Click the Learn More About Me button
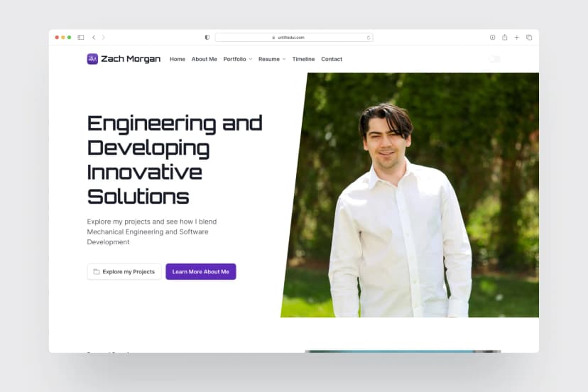 tap(201, 271)
